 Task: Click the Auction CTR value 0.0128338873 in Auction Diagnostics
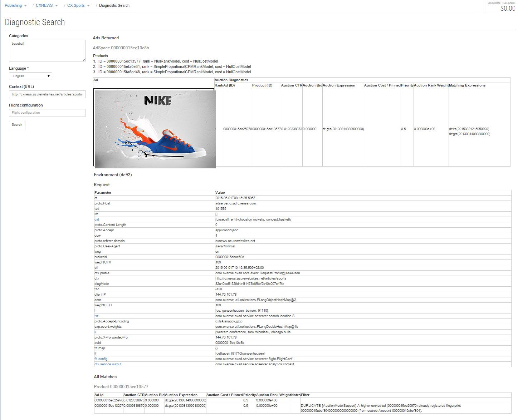[x=292, y=129]
